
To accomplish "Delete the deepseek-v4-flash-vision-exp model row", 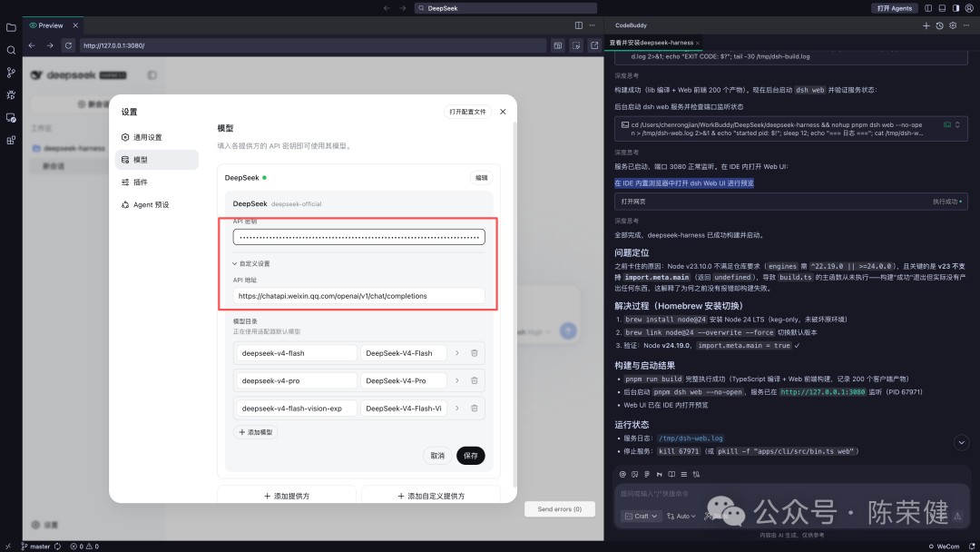I will click(x=475, y=409).
